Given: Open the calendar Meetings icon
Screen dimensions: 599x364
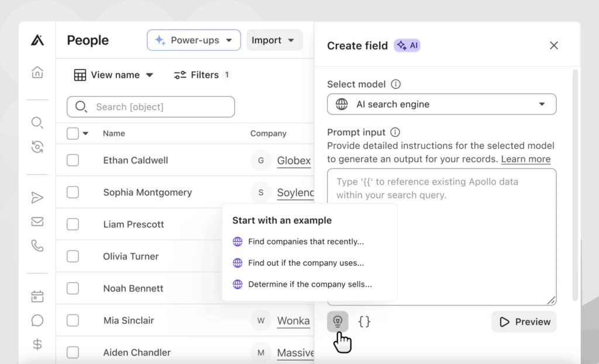Looking at the screenshot, I should pos(37,297).
